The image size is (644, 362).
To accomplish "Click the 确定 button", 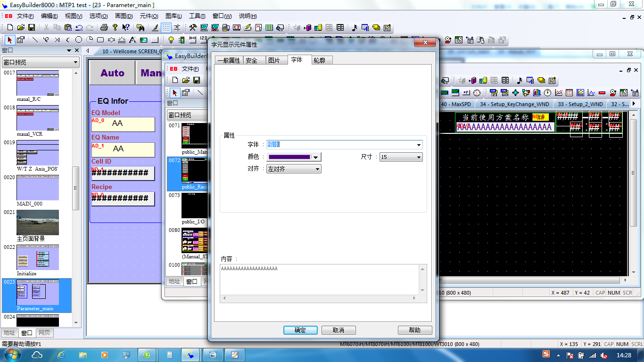I will tap(300, 330).
